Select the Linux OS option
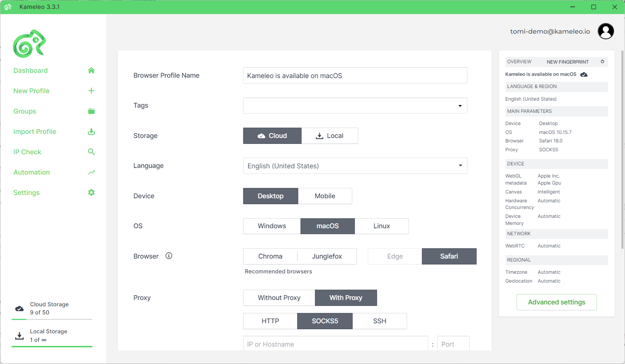 tap(381, 226)
